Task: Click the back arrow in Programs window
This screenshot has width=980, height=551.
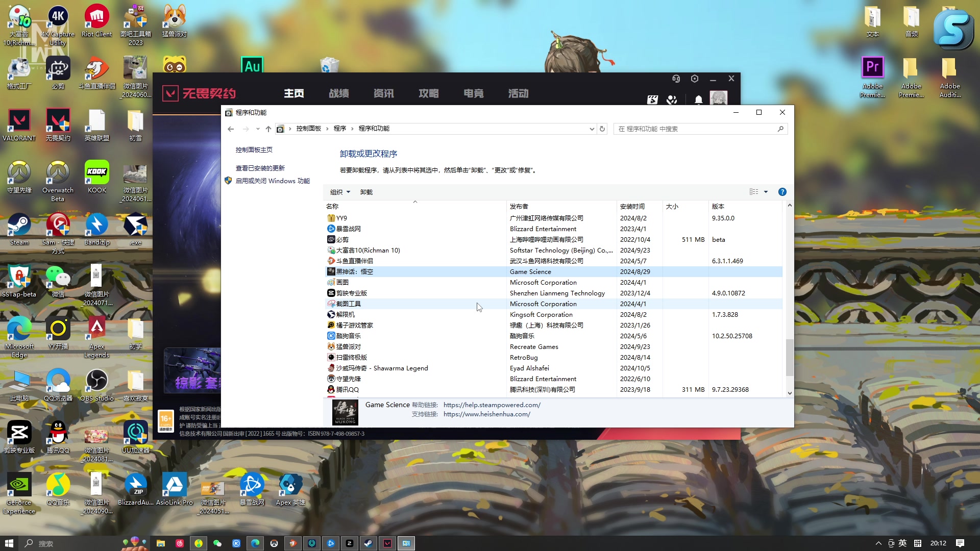Action: click(x=231, y=129)
